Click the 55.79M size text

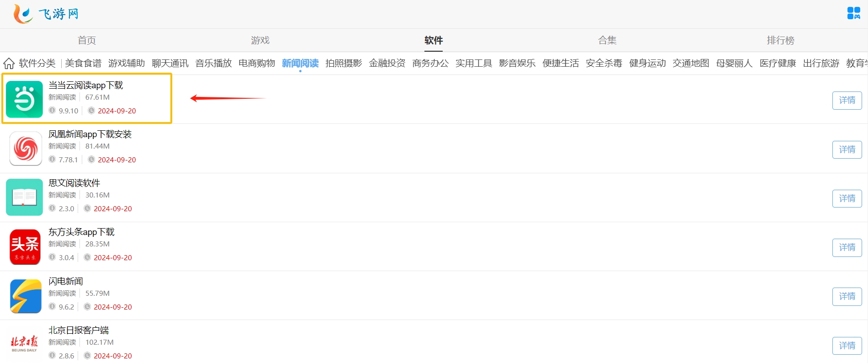pyautogui.click(x=97, y=294)
